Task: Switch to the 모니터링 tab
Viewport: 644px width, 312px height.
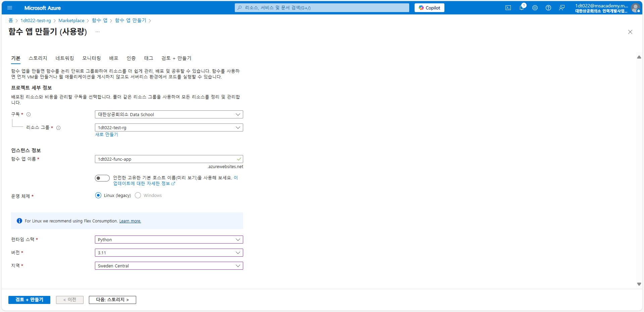Action: 92,58
